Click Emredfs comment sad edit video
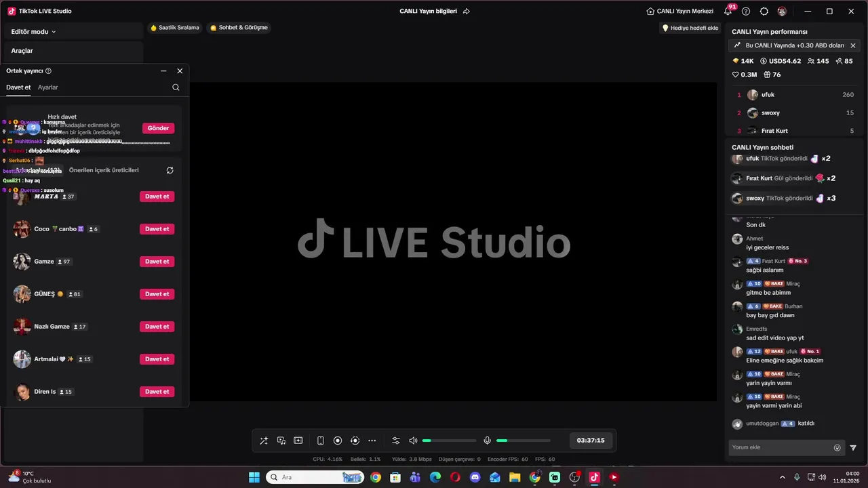 click(x=774, y=338)
